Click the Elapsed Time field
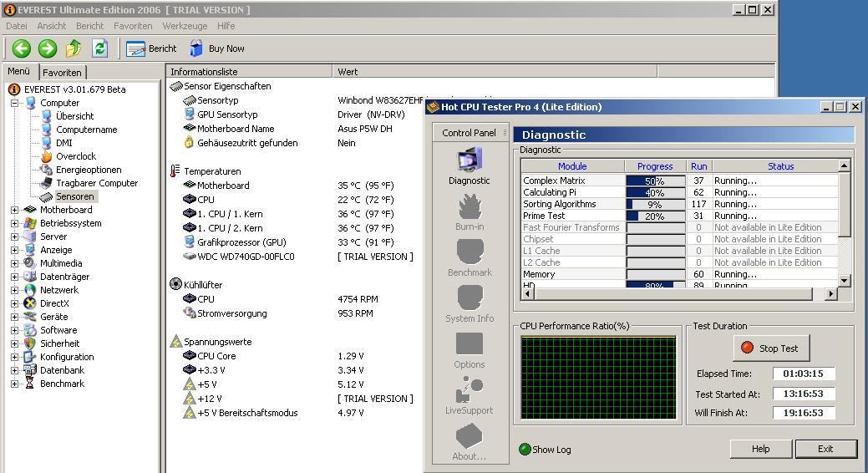This screenshot has height=473, width=868. (x=803, y=374)
